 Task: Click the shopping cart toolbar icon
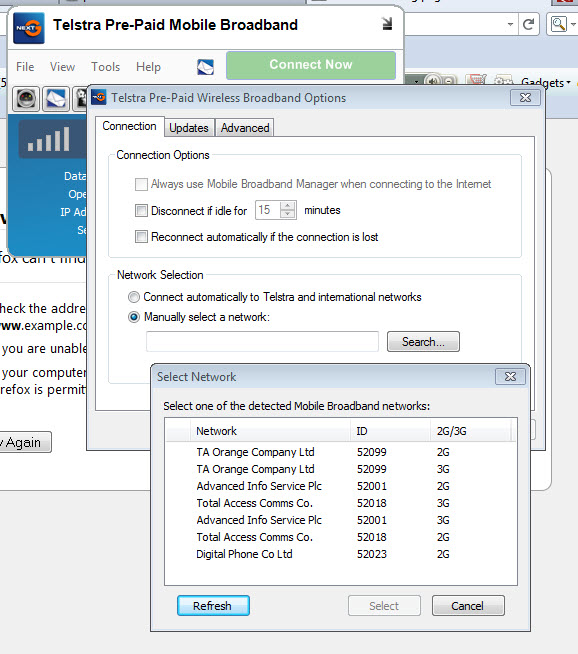pyautogui.click(x=476, y=80)
